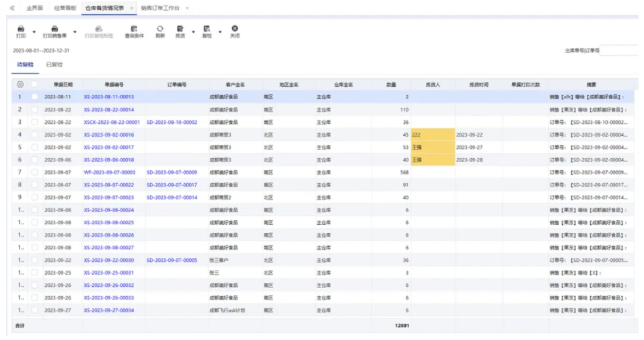
Task: Collapse sidebar with double-chevron icon
Action: click(11, 7)
